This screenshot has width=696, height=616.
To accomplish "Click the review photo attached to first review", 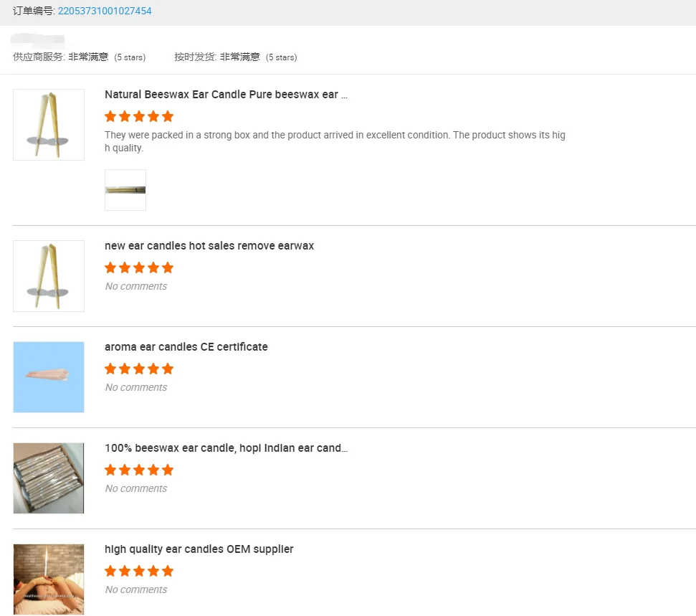I will [x=125, y=190].
